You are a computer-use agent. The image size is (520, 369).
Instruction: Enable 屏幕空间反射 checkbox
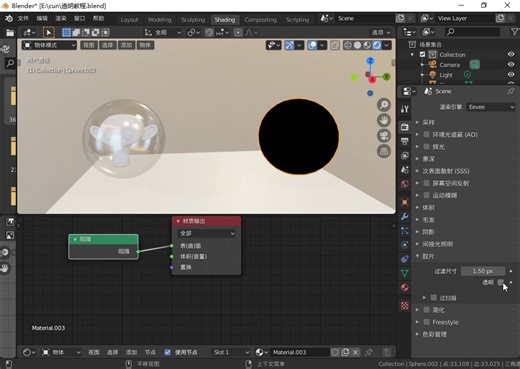click(426, 183)
